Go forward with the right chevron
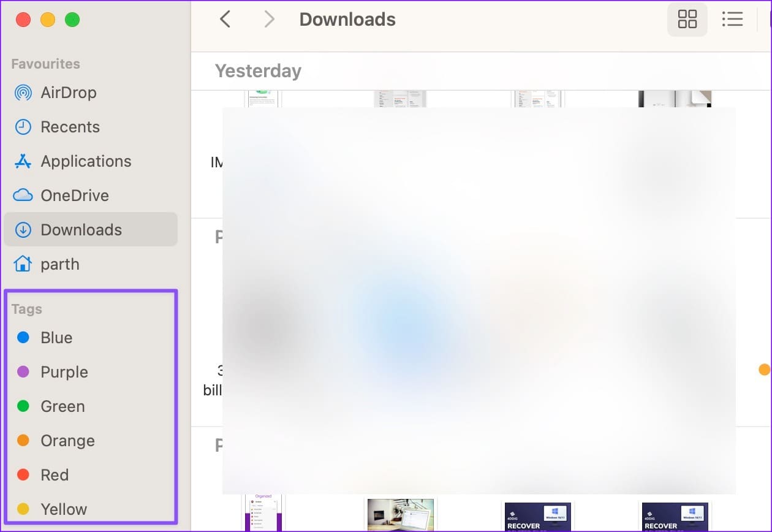 (269, 20)
